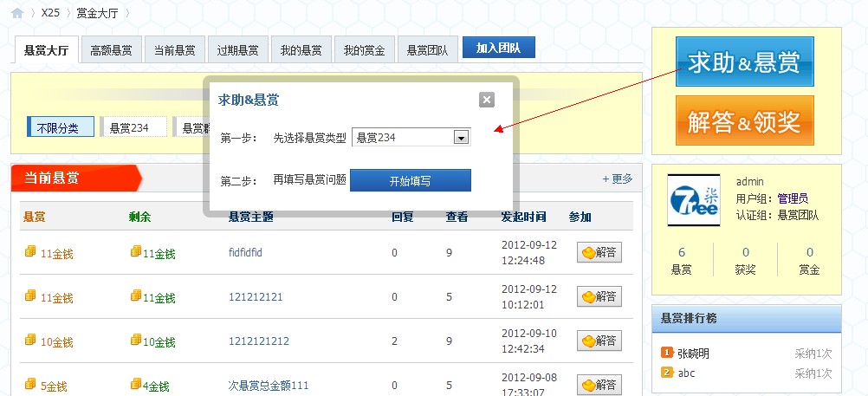This screenshot has height=396, width=868.
Task: Click the 开始填写 button
Action: (x=411, y=180)
